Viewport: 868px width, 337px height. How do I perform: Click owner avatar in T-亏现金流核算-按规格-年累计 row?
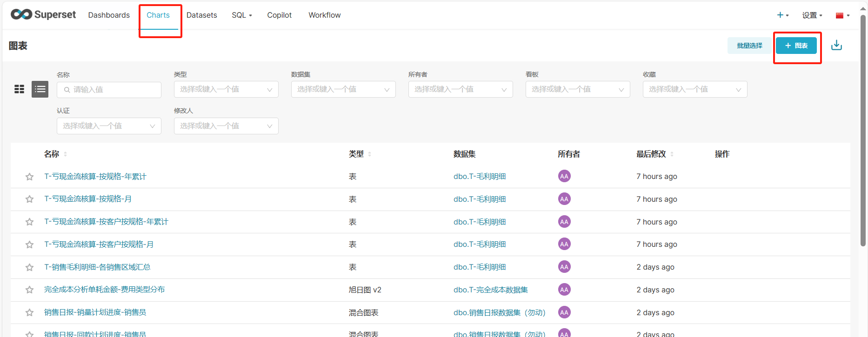pos(564,176)
